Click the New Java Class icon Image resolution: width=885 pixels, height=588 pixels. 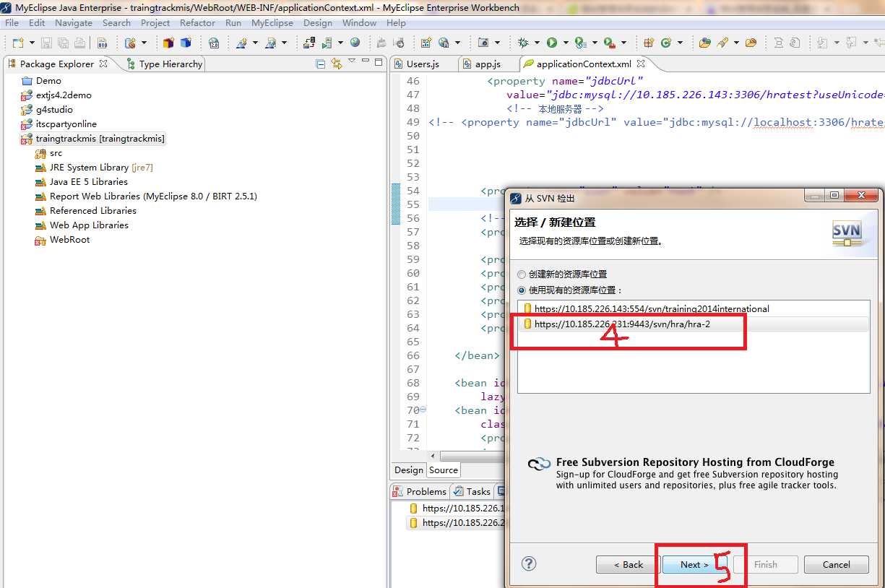click(x=665, y=43)
